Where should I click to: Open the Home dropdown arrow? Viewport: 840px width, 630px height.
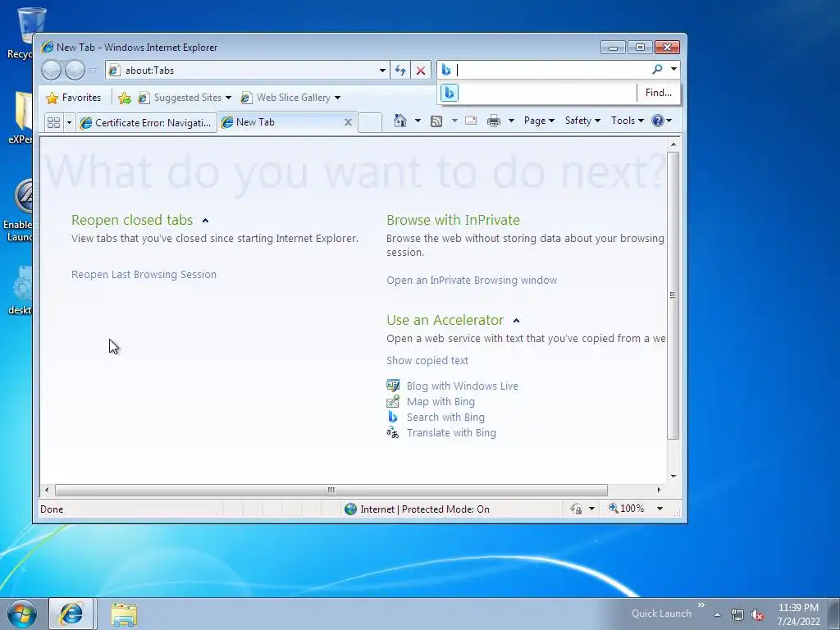click(418, 121)
